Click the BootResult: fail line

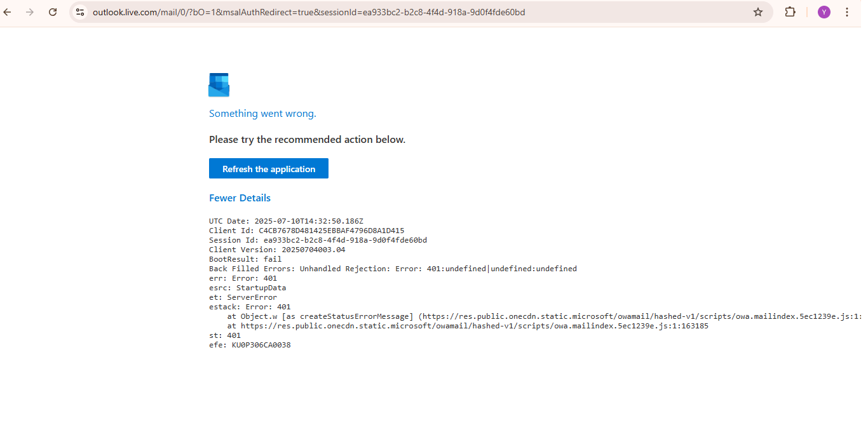(245, 259)
